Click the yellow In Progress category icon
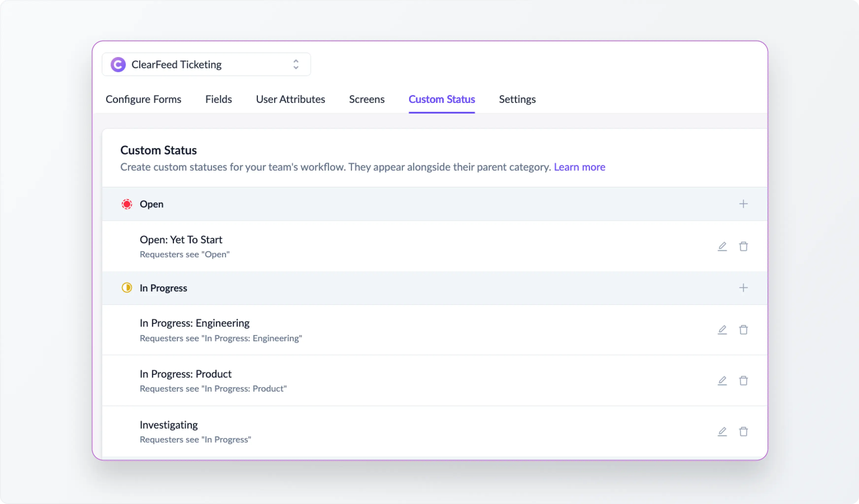 [x=127, y=288]
